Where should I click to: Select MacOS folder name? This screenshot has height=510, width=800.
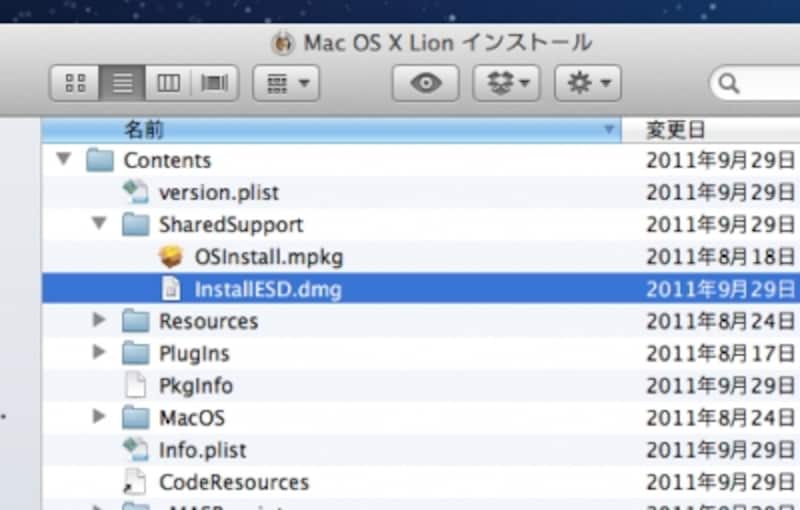pos(192,418)
